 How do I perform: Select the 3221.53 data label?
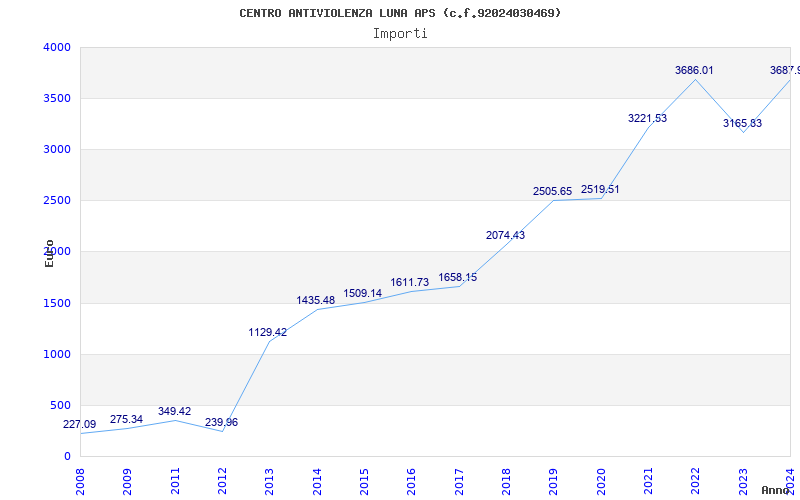(647, 118)
